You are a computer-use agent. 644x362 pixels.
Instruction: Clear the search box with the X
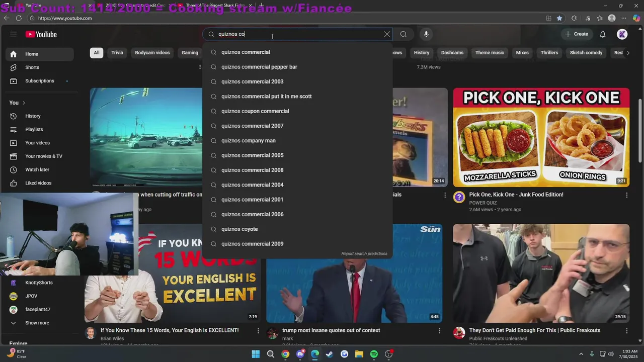[387, 34]
